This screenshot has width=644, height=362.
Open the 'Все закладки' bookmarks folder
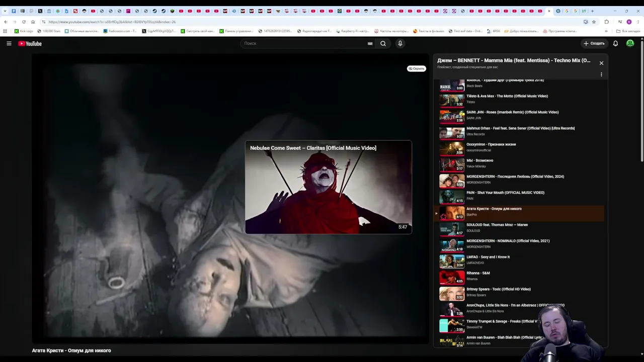coord(628,31)
